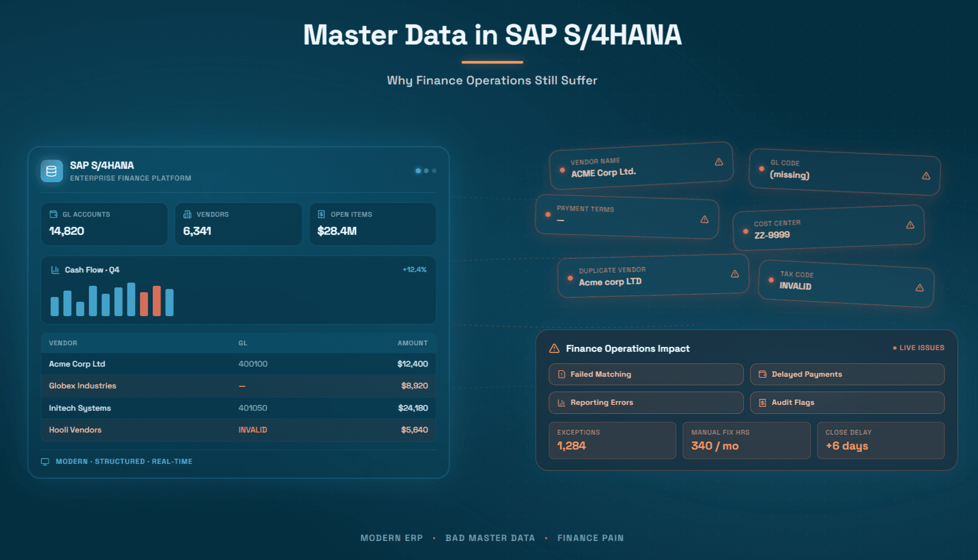
Task: Click the $24,180 amount
Action: (413, 408)
